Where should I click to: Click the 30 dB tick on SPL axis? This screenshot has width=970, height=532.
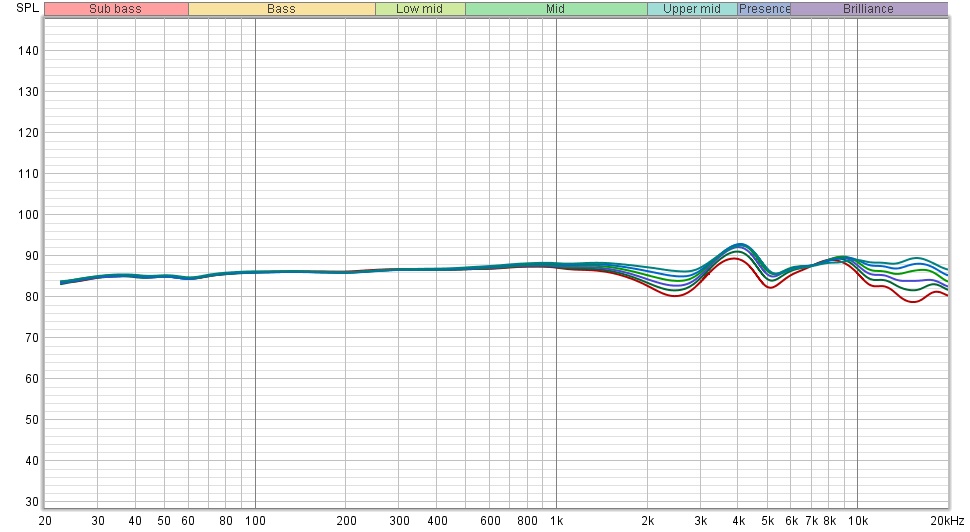coord(29,502)
